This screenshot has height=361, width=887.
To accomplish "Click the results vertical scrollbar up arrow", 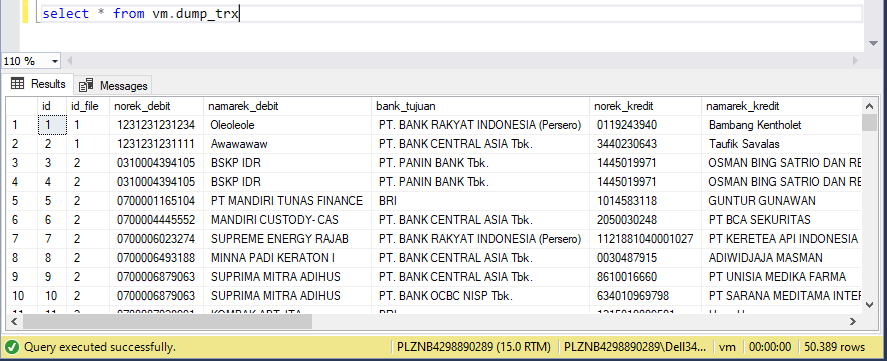I will (869, 105).
